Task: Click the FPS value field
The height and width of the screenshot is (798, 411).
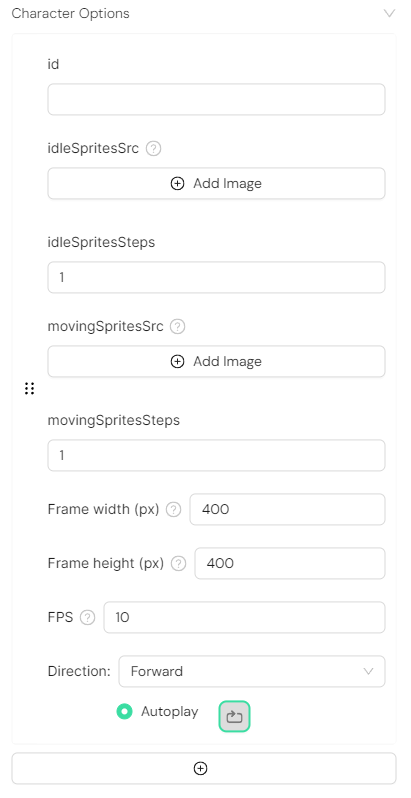Action: tap(244, 617)
